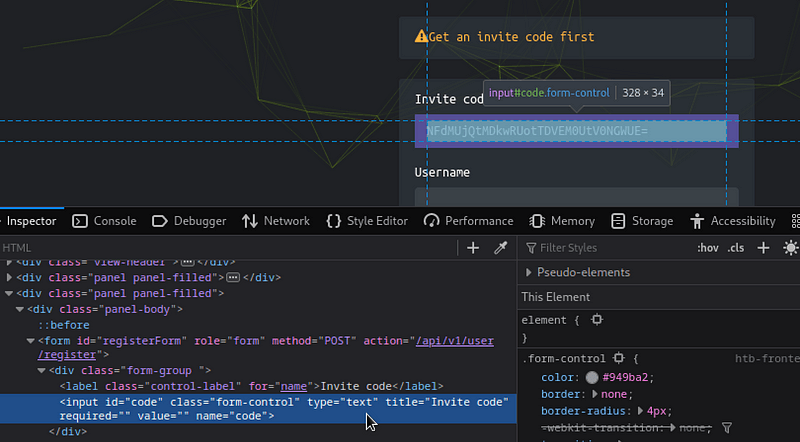Click the Invite code text input
800x442 pixels.
tap(577, 131)
